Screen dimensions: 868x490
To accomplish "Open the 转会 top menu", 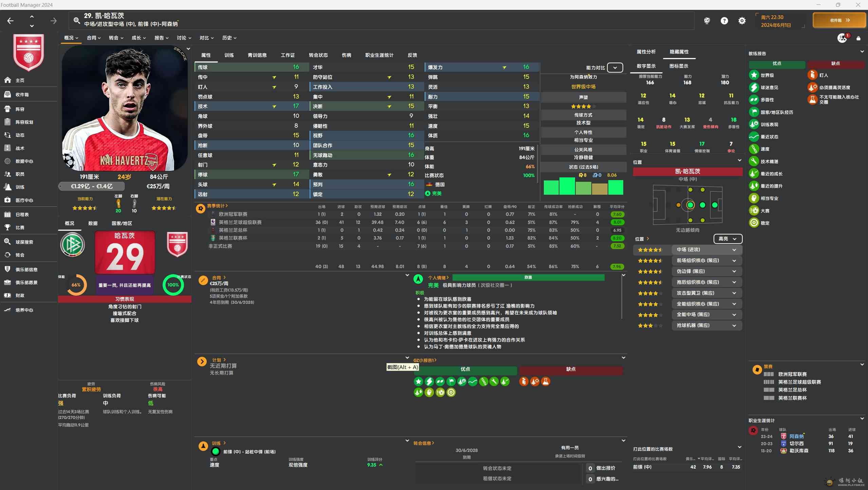I will click(x=116, y=38).
